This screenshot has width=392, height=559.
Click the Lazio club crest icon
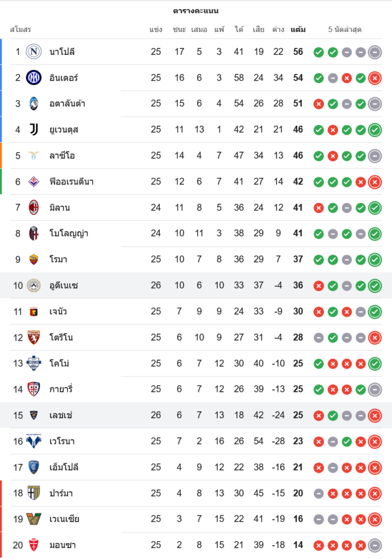34,155
